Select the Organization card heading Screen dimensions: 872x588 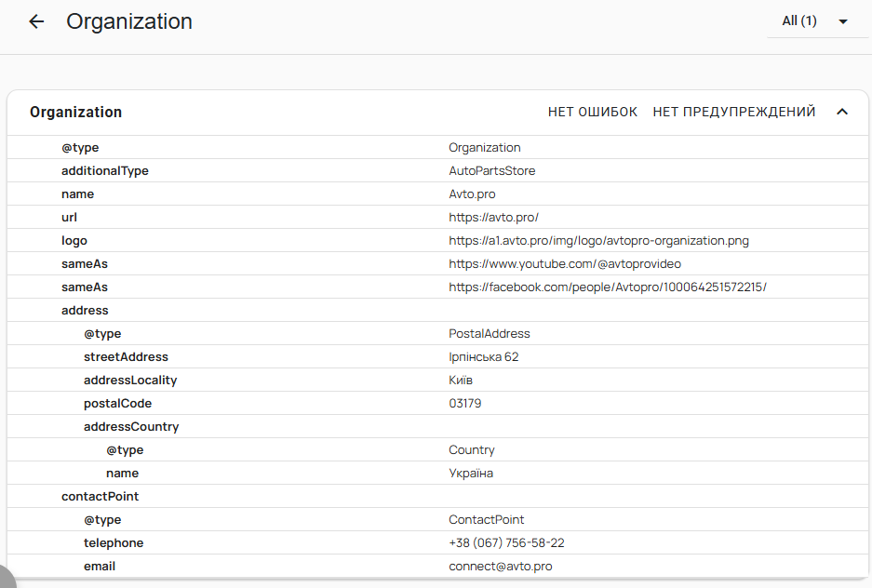point(75,113)
